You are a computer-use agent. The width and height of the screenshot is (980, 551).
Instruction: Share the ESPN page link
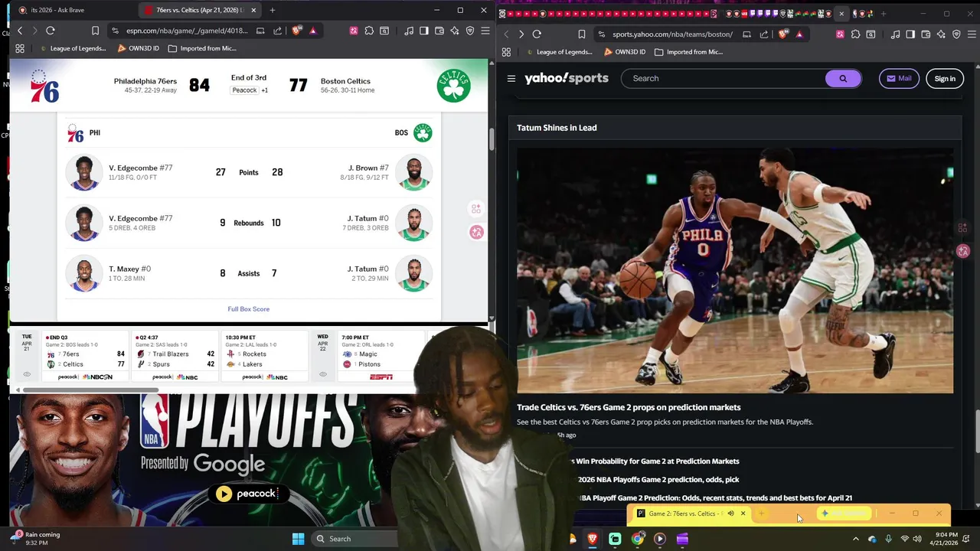pyautogui.click(x=277, y=31)
